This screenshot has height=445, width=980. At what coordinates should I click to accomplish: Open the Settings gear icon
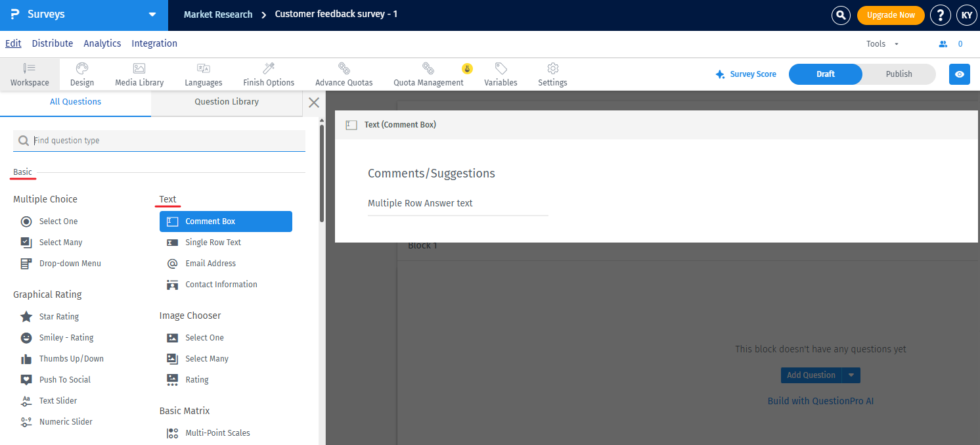[x=553, y=68]
